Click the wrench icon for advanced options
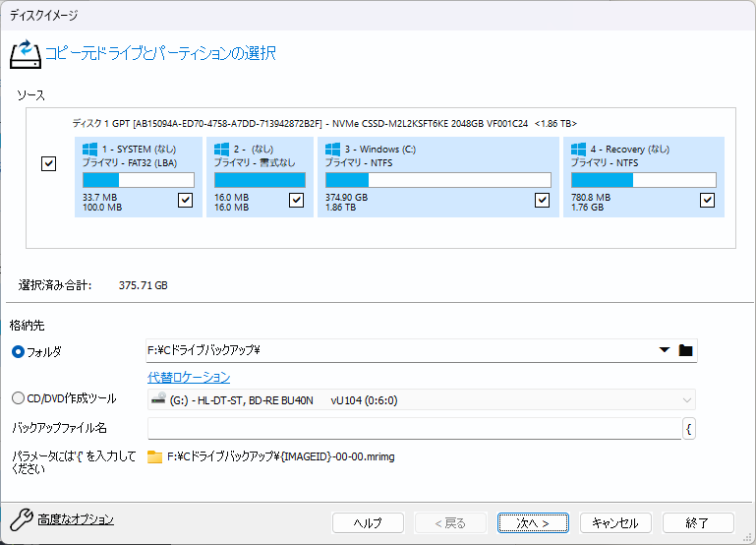Screen dimensions: 756x545 21,519
